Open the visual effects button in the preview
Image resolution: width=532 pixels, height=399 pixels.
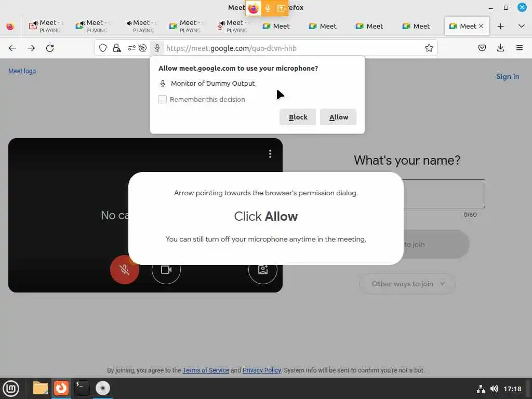click(x=263, y=270)
